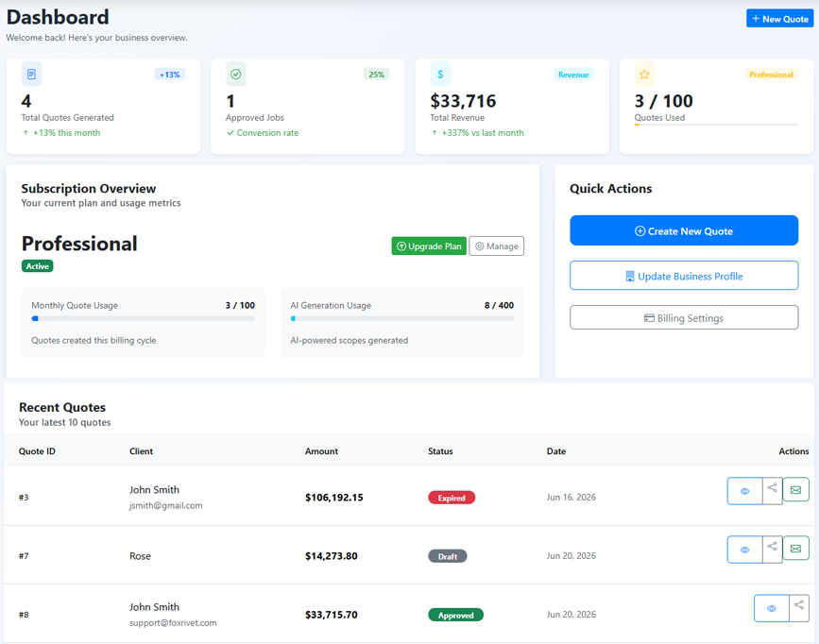The width and height of the screenshot is (819, 644).
Task: Click the document icon on Total Quotes card
Action: point(31,75)
